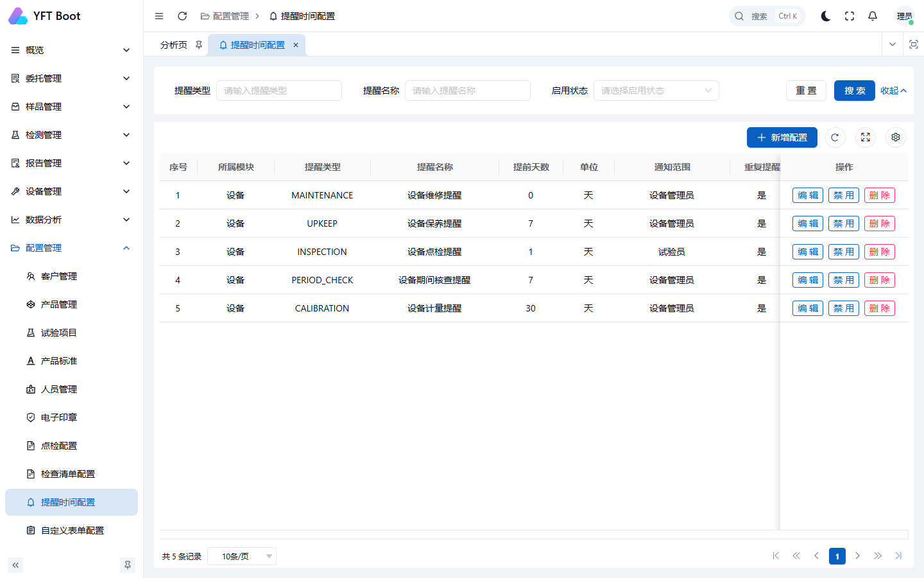Click the YFT Boot logo

point(44,16)
